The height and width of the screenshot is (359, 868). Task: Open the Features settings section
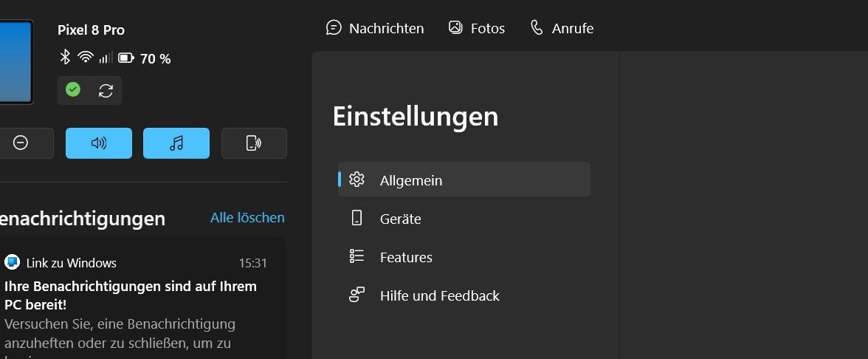coord(464,257)
